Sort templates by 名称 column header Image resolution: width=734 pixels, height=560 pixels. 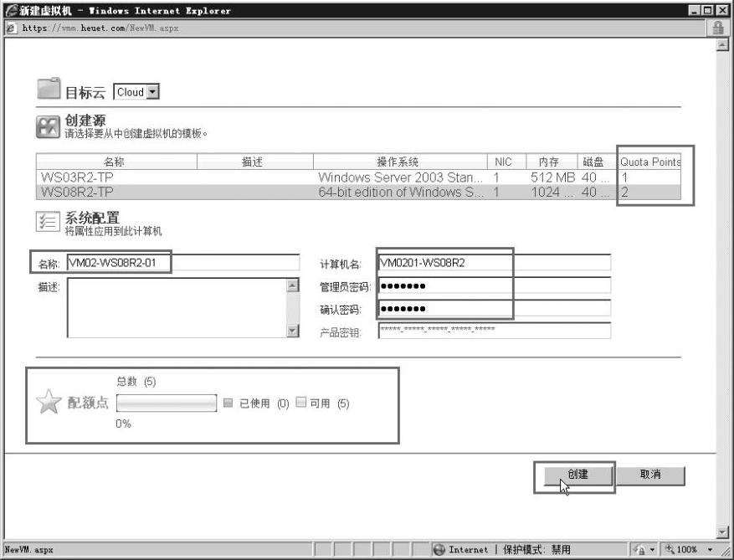[x=116, y=162]
